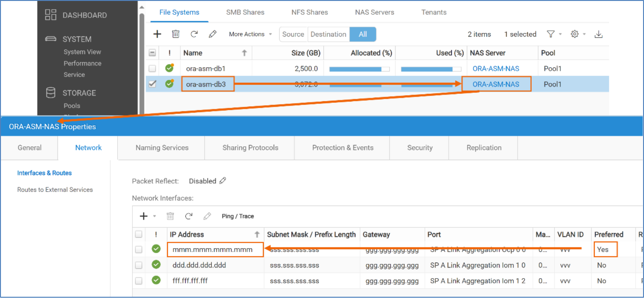
Task: Expand the More Actions dropdown
Action: click(x=250, y=34)
